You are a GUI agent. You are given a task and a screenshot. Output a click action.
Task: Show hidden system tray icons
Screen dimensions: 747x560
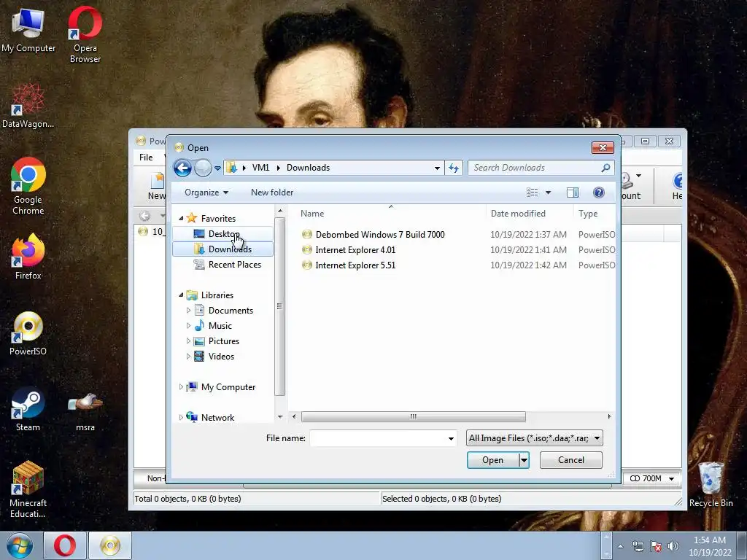tap(620, 546)
